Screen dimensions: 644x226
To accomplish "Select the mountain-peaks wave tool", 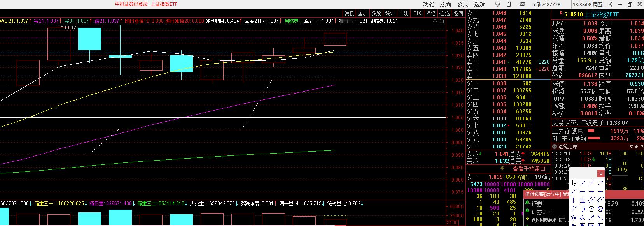I will point(583,217).
